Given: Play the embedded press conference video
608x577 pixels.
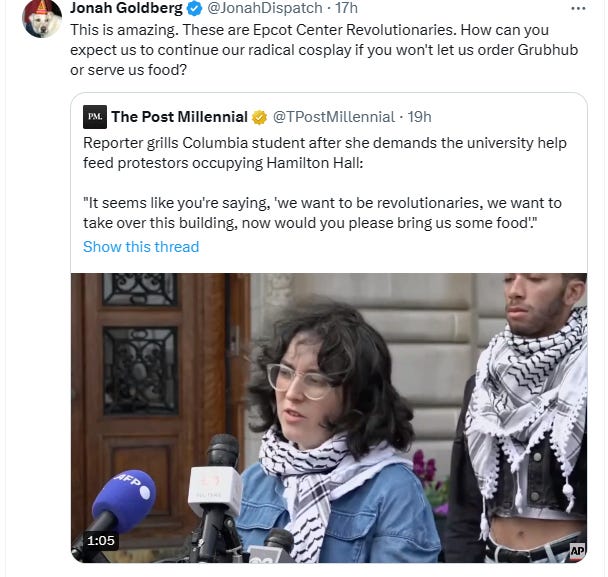Looking at the screenshot, I should click(x=329, y=418).
